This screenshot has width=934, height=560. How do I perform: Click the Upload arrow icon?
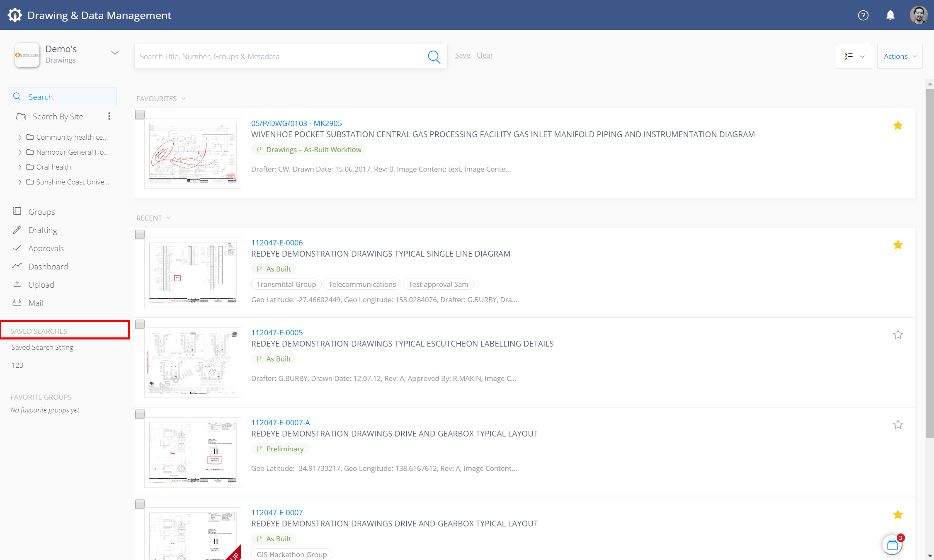point(17,284)
